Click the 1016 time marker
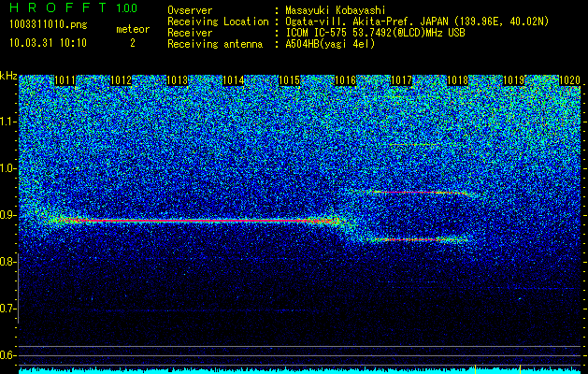Viewport: 588px width, 374px height. 345,80
